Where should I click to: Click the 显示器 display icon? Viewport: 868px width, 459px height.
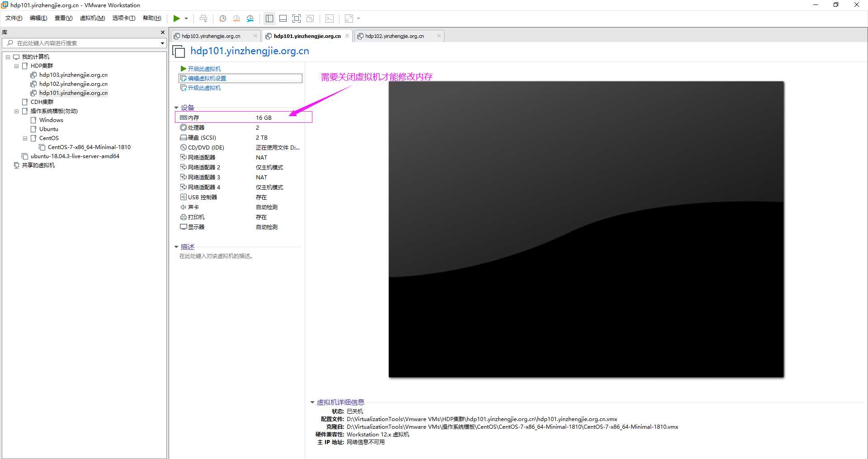(184, 227)
